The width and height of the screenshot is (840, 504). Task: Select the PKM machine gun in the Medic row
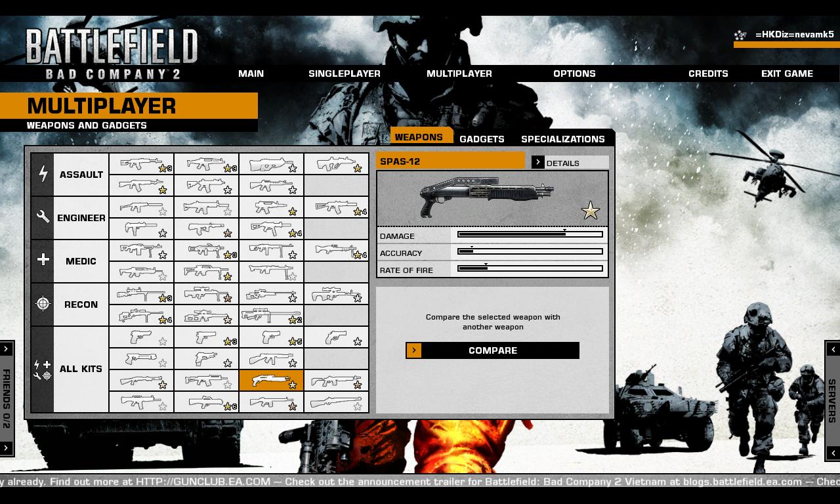tap(141, 251)
